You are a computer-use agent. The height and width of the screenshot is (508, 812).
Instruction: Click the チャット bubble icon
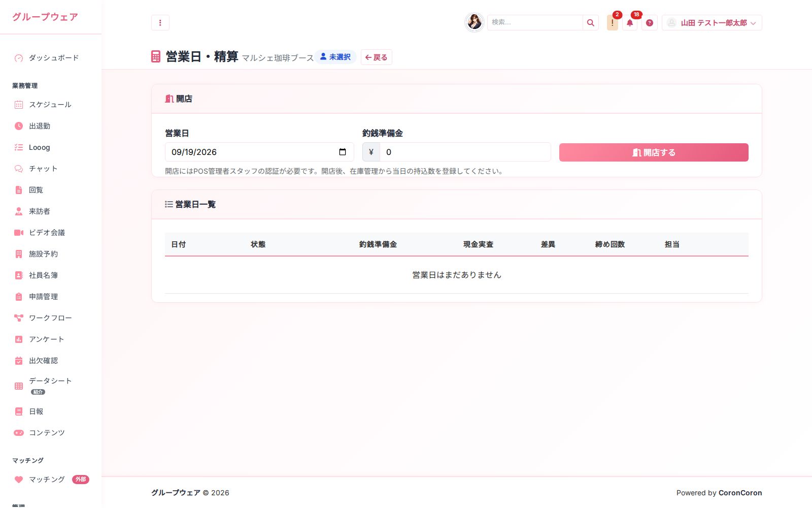click(x=19, y=169)
